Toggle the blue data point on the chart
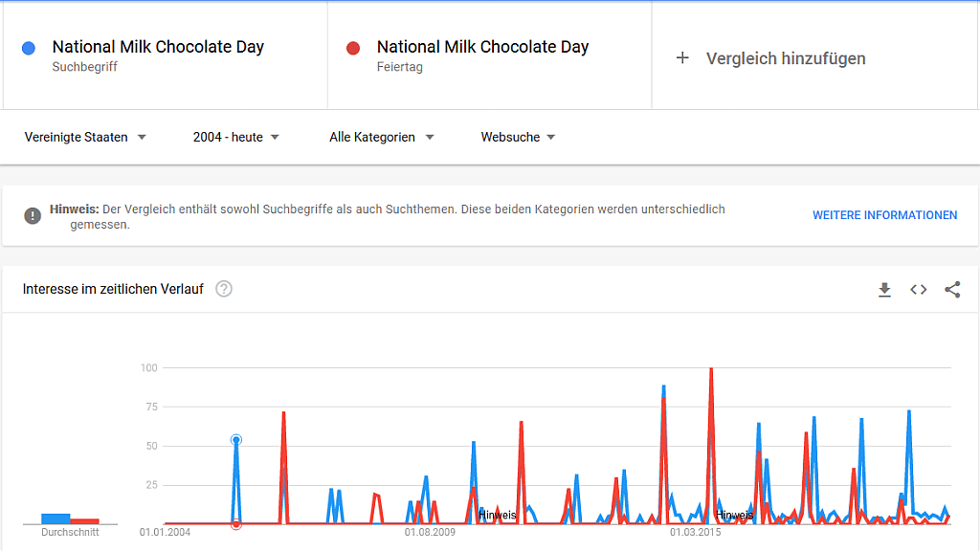Screen dimensions: 980x551 (235, 440)
